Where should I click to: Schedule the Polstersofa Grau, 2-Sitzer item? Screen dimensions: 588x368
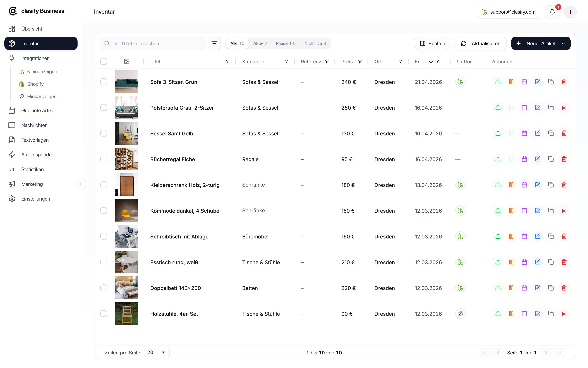point(524,108)
